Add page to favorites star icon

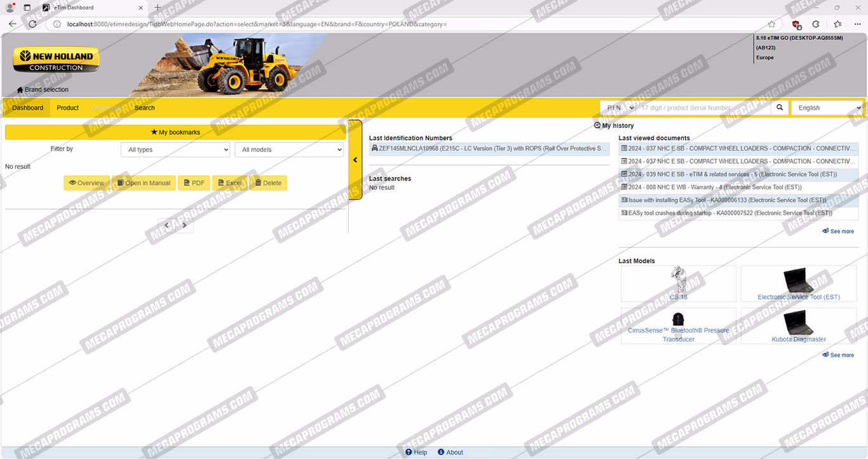pos(771,24)
